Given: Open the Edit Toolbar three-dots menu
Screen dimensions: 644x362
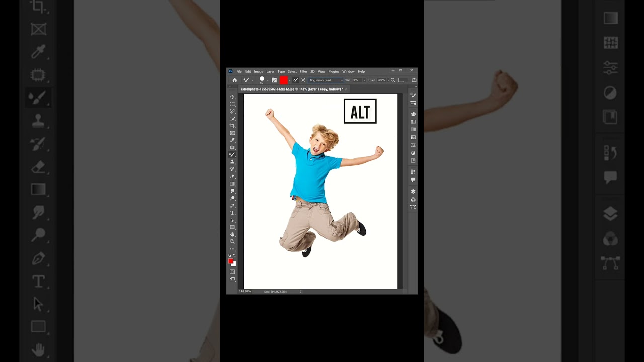Looking at the screenshot, I should point(232,249).
